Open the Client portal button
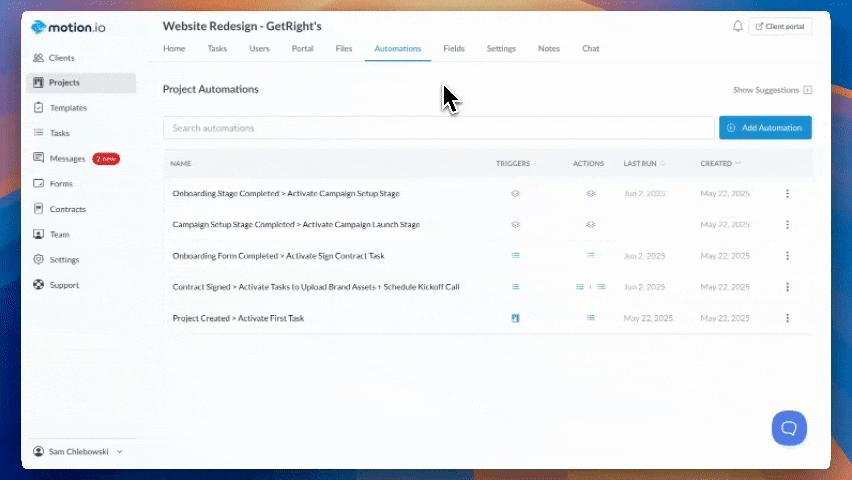The height and width of the screenshot is (480, 852). (780, 26)
